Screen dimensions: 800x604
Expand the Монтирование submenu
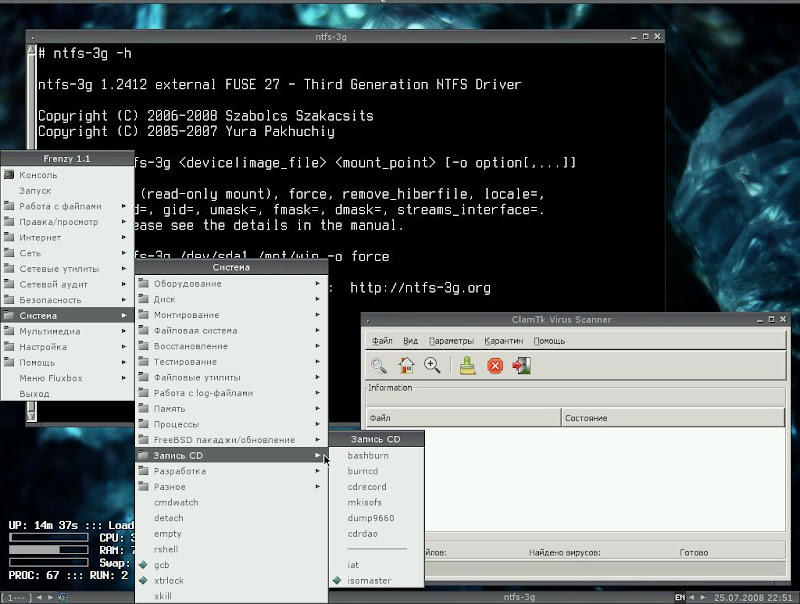click(x=186, y=315)
